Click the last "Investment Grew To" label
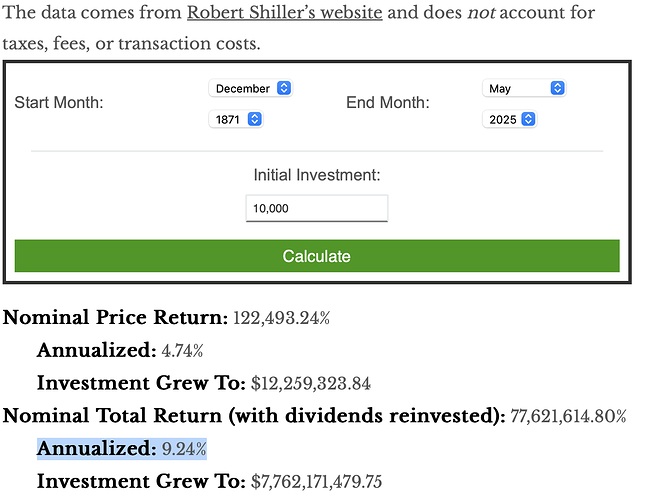Viewport: 649px width, 499px height. click(141, 482)
